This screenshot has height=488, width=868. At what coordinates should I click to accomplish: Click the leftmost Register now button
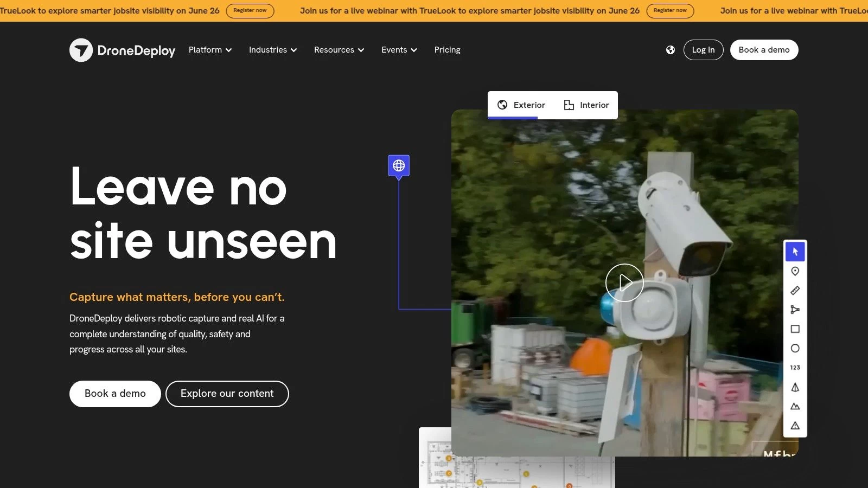pyautogui.click(x=250, y=10)
